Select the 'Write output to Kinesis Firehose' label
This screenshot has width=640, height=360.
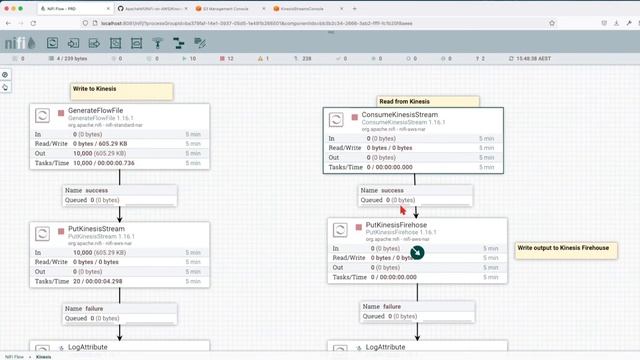point(566,250)
